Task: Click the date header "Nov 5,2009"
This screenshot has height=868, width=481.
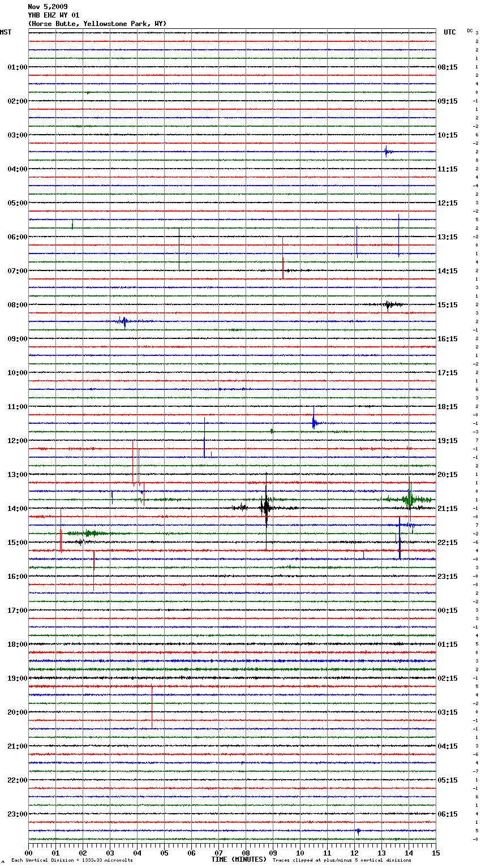Action: click(48, 7)
